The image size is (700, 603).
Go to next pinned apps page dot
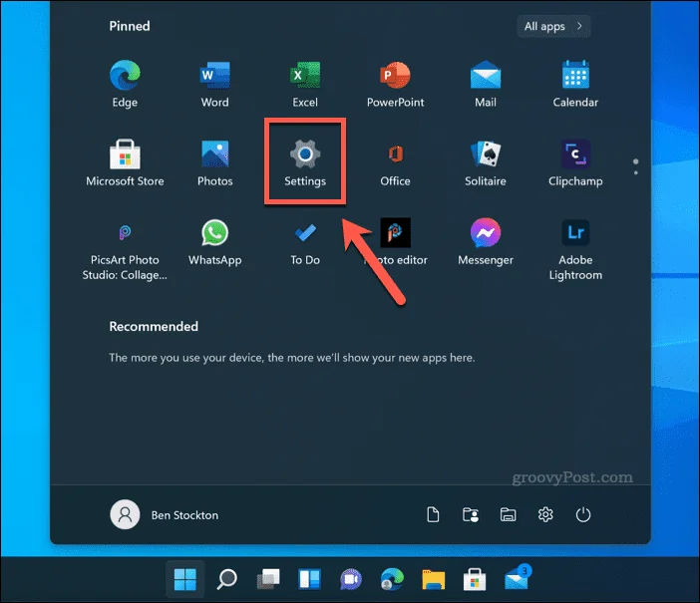pos(636,172)
